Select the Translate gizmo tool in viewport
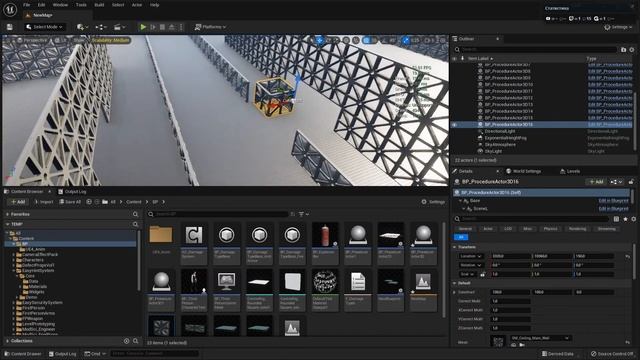The width and height of the screenshot is (640, 360). point(320,40)
